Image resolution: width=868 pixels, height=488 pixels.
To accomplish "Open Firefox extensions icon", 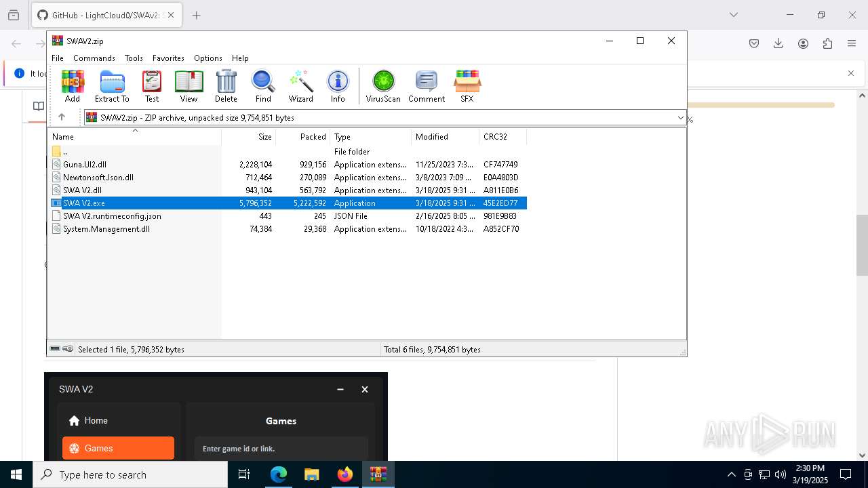I will click(x=827, y=43).
